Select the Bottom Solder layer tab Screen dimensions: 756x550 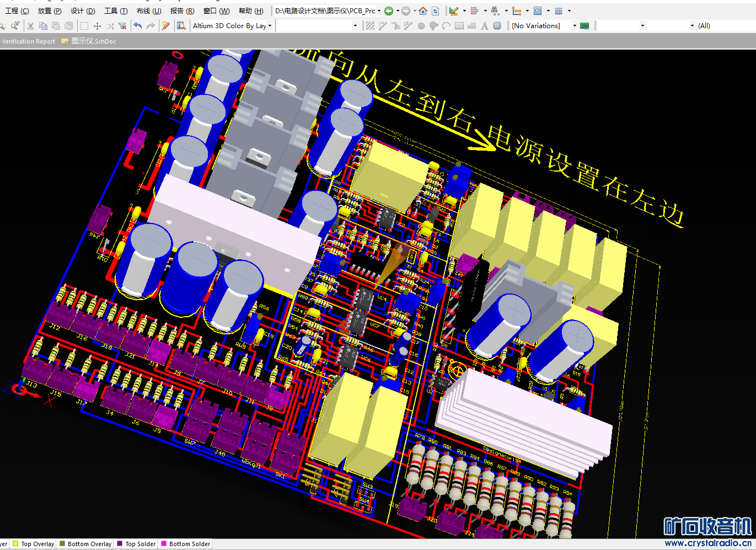pos(185,544)
